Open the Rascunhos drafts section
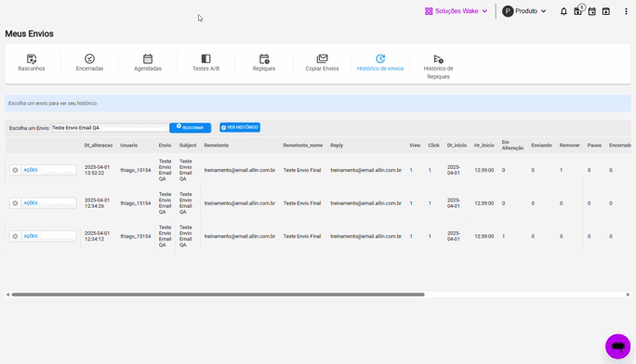The image size is (636, 364). click(32, 63)
